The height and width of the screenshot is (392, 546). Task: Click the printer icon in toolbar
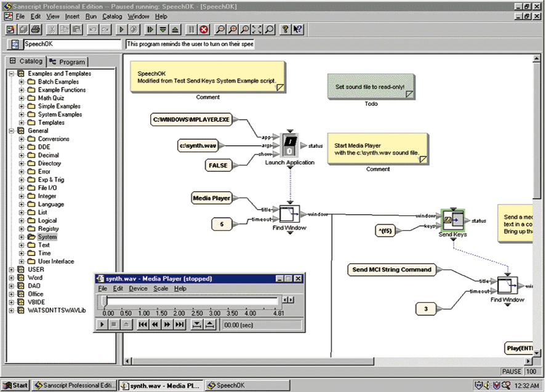pyautogui.click(x=36, y=29)
